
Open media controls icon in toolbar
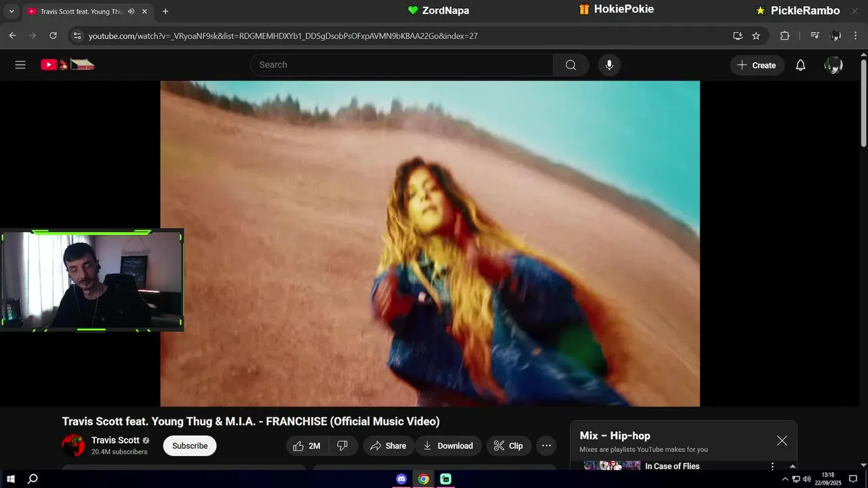[815, 36]
